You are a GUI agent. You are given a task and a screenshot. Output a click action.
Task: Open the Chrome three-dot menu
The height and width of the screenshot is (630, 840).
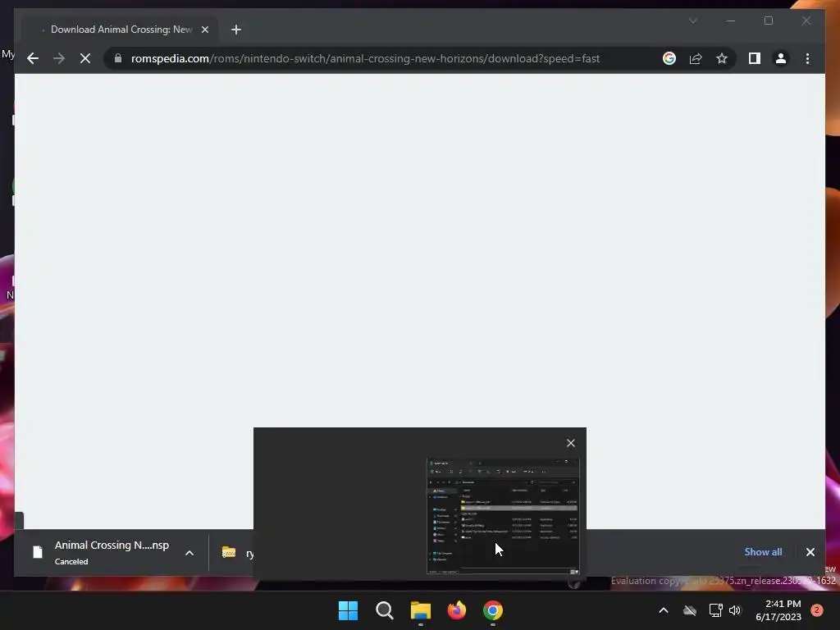[807, 58]
